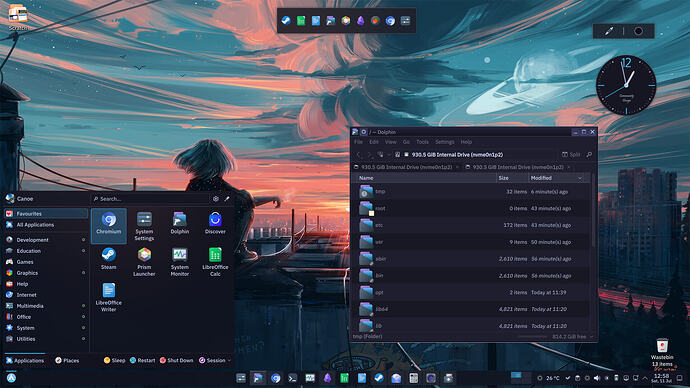
Task: Open the Modified column sort arrow
Action: tap(580, 178)
